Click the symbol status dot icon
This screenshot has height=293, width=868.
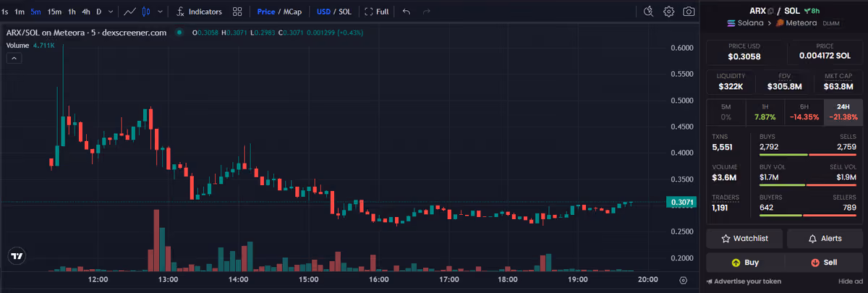pyautogui.click(x=179, y=33)
